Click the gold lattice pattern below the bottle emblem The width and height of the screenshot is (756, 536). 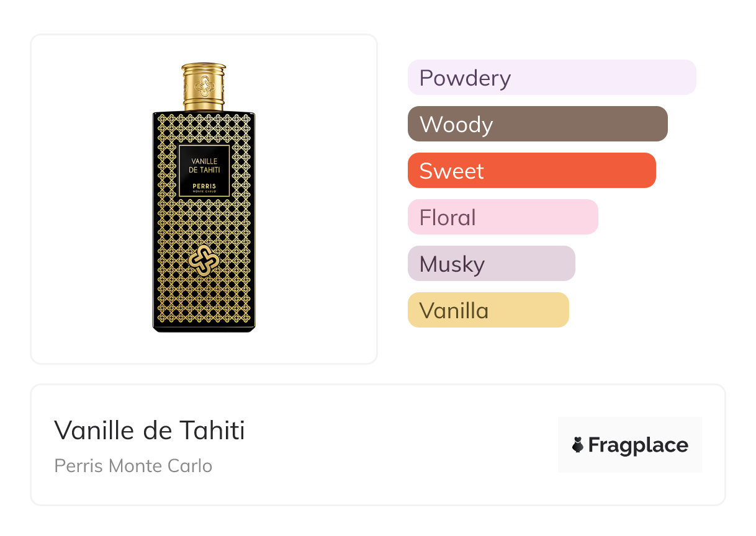tap(204, 298)
